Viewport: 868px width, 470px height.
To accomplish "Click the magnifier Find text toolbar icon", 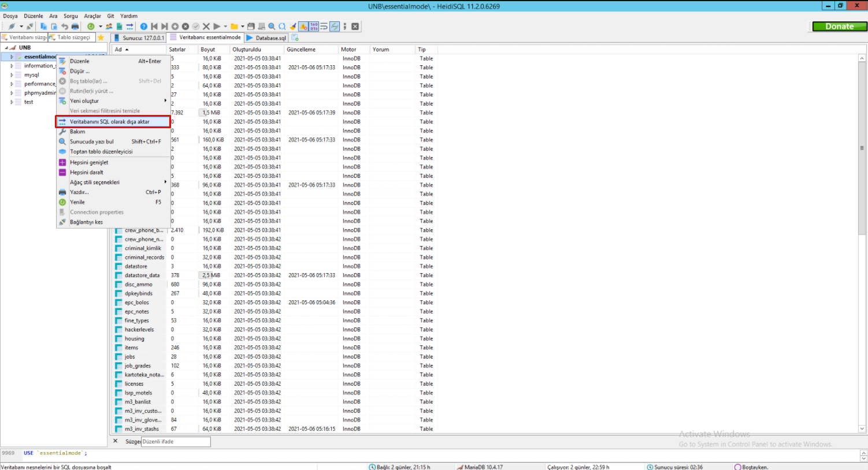I will (x=272, y=27).
